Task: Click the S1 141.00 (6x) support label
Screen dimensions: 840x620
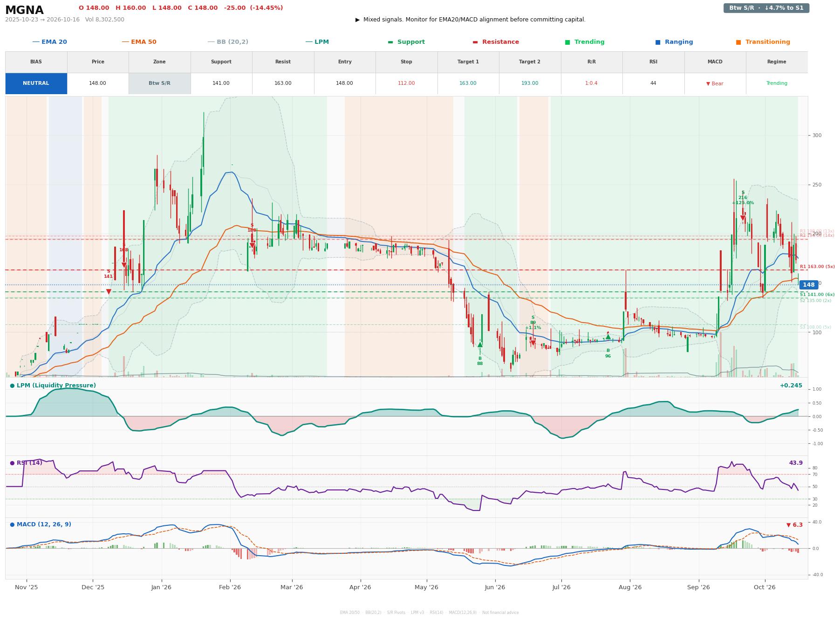Action: point(817,295)
